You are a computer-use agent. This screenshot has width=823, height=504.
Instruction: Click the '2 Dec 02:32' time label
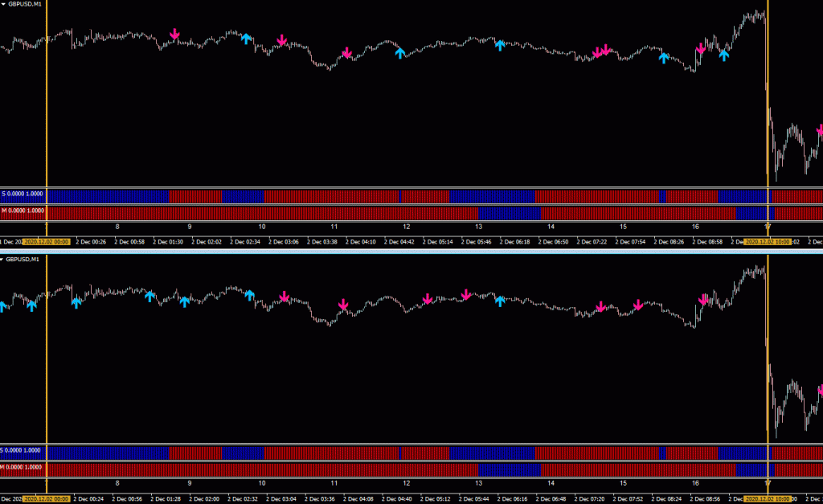(x=243, y=498)
